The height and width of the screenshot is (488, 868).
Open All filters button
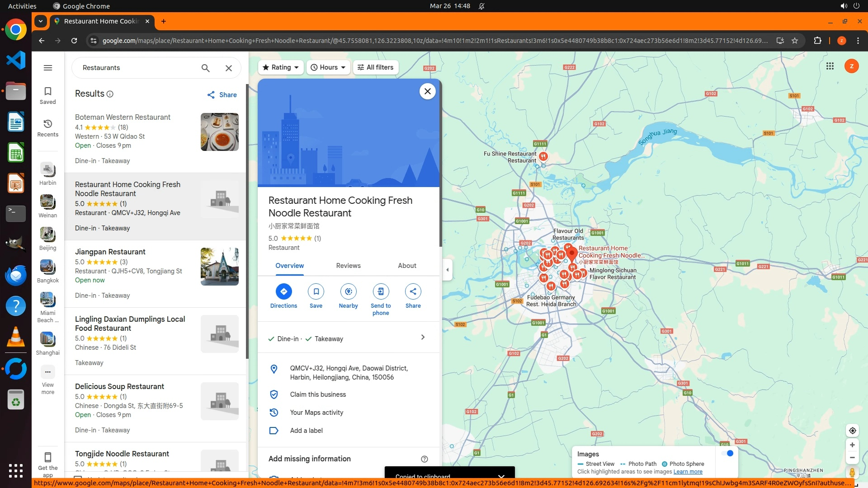pyautogui.click(x=375, y=67)
